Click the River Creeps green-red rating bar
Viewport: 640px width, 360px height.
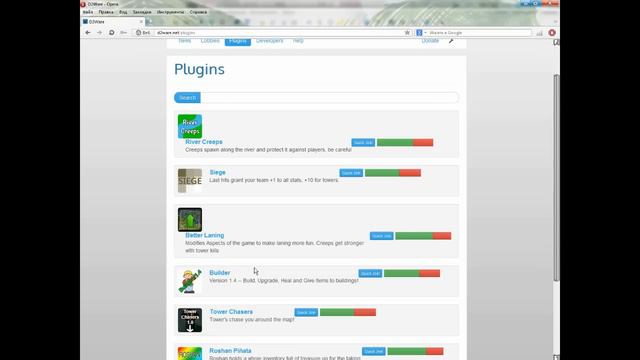click(405, 142)
